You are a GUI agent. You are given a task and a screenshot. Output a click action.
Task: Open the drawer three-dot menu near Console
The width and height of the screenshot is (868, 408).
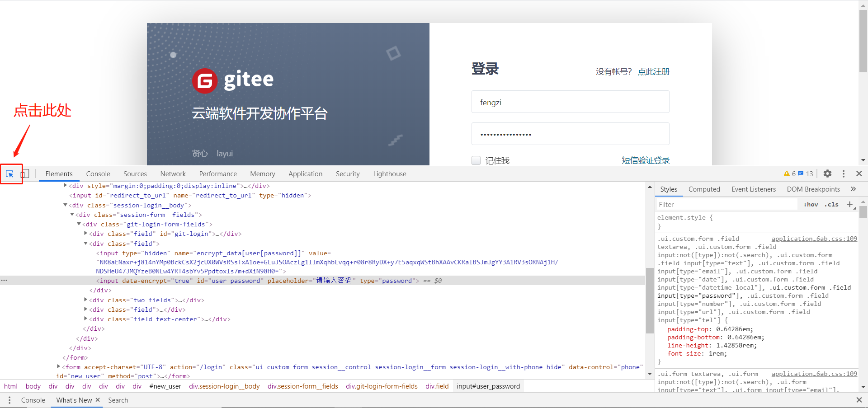click(9, 400)
